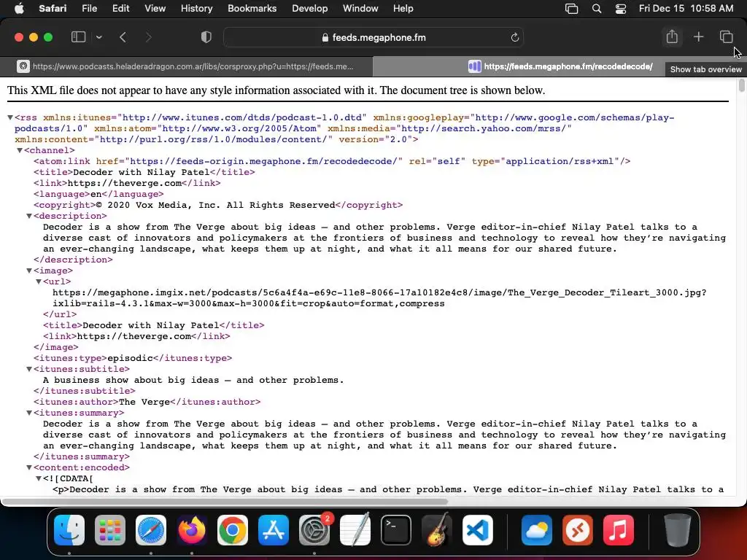Open the Help menu
This screenshot has height=560, width=747.
tap(403, 8)
